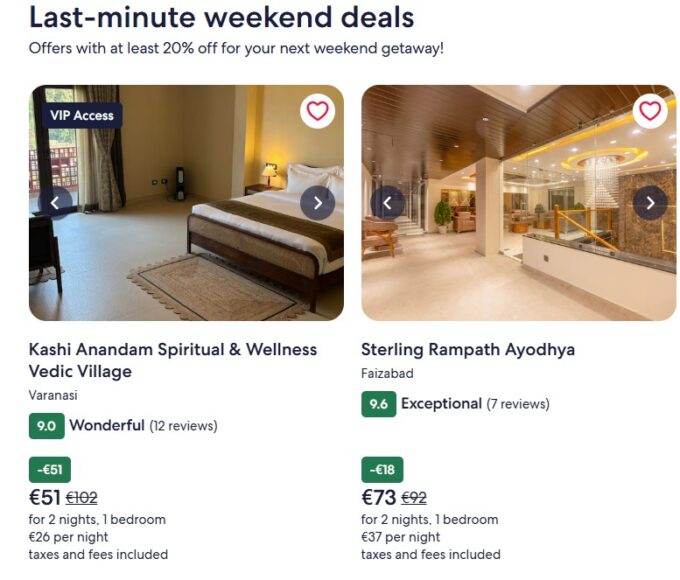
Task: Go to previous Sterling Rampath photo
Action: click(388, 203)
